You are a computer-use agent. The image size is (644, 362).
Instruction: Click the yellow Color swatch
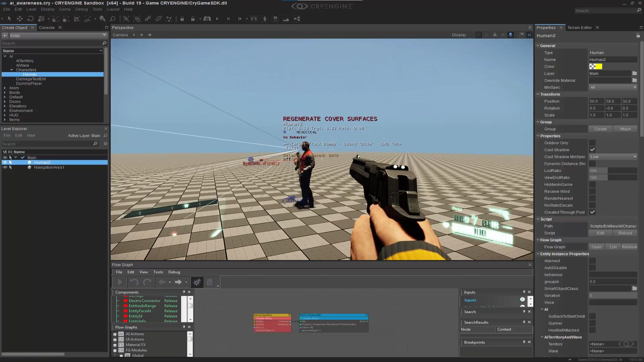pos(599,66)
